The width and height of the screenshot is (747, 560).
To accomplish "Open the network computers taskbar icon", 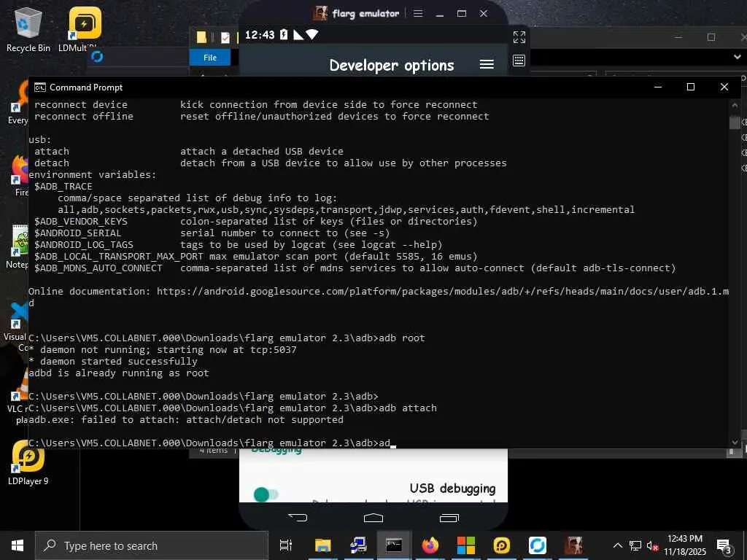I will coord(358,545).
